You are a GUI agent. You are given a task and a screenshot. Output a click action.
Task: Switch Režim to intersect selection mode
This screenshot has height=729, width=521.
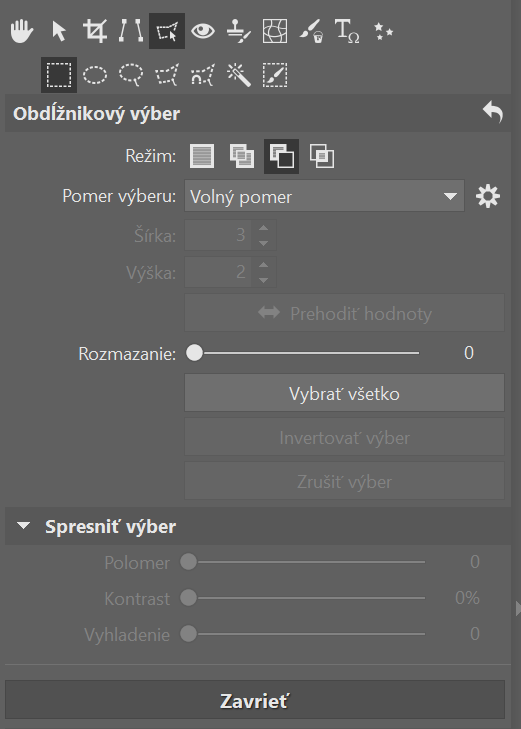[322, 156]
